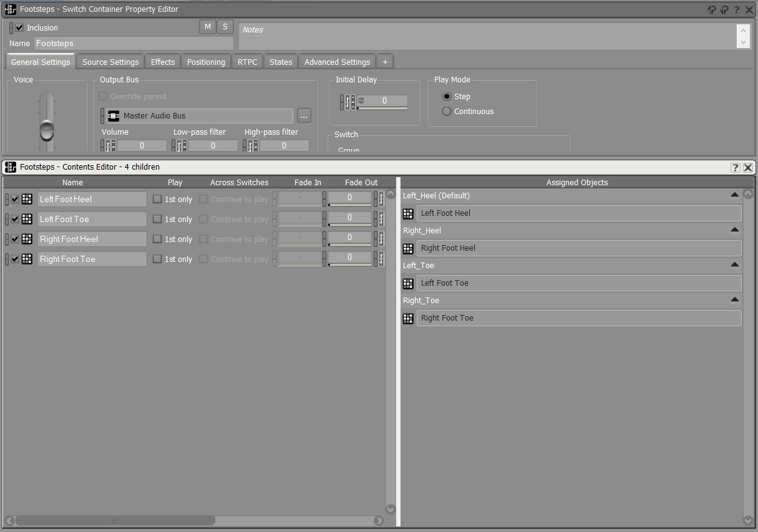Click the assigned Right Foot Heel container icon
The width and height of the screenshot is (758, 532).
pyautogui.click(x=408, y=249)
